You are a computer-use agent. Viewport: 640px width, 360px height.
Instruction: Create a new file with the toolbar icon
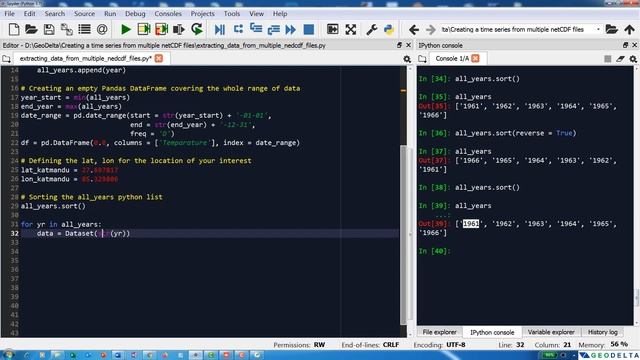tap(14, 29)
